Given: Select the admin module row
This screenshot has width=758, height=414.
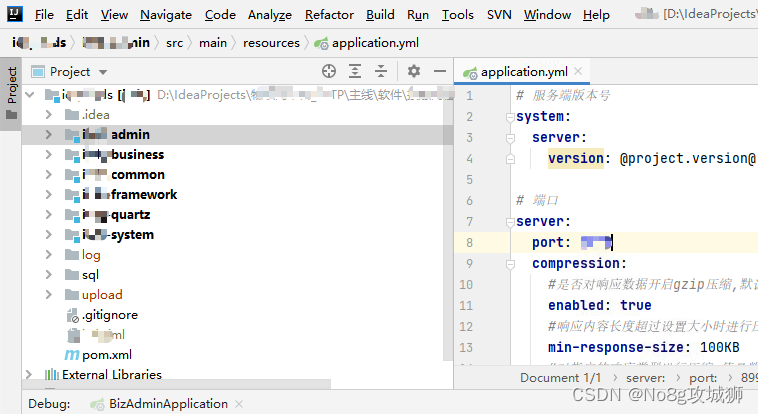Looking at the screenshot, I should (x=237, y=134).
